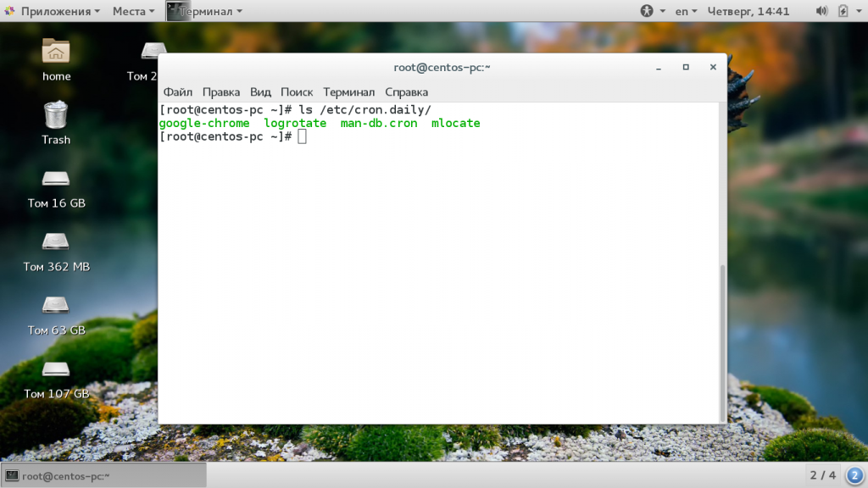Image resolution: width=868 pixels, height=488 pixels.
Task: Click the battery status icon in top panel
Action: click(843, 11)
